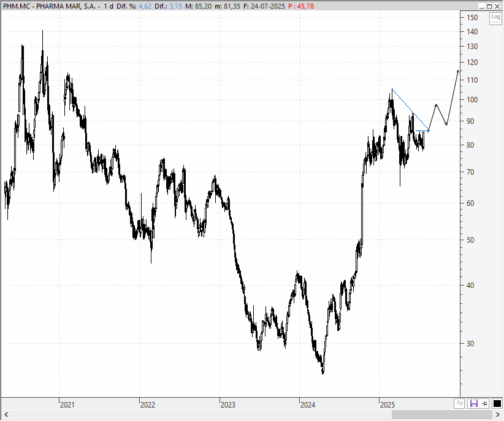
Task: Click the 90 price axis label
Action: pyautogui.click(x=470, y=121)
